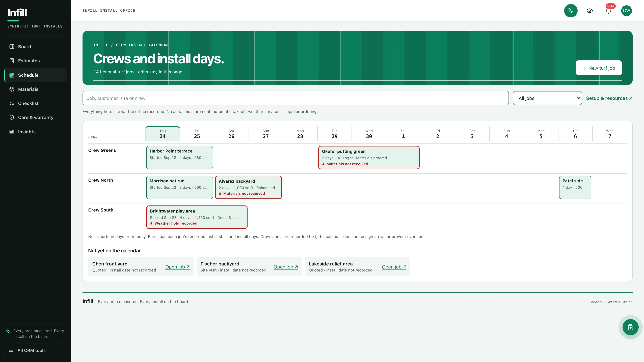Click the green phone call button
The width and height of the screenshot is (644, 362).
571,11
